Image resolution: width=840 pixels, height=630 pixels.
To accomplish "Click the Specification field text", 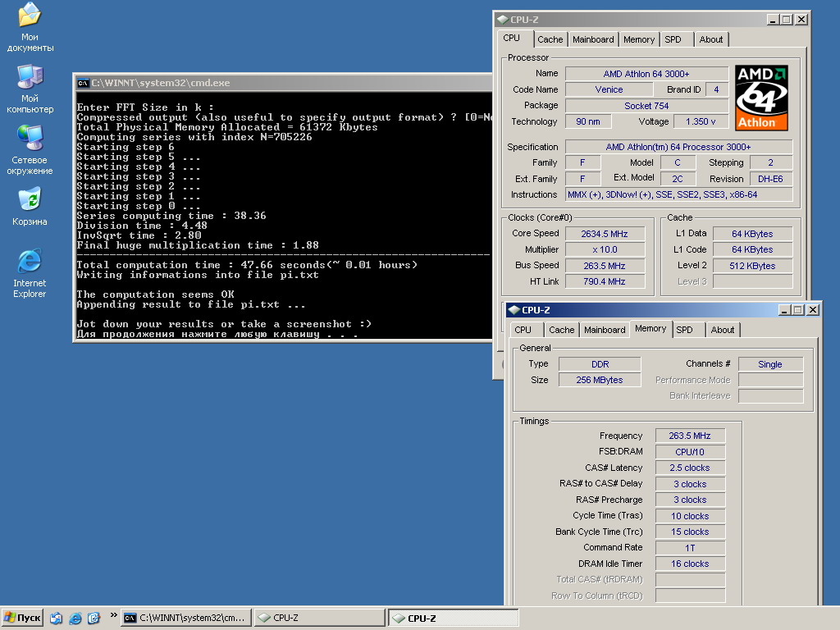I will point(678,147).
